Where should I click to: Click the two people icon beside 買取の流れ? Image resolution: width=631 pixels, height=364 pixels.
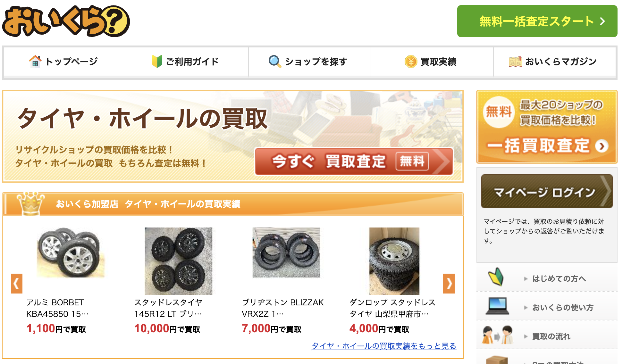pos(497,335)
